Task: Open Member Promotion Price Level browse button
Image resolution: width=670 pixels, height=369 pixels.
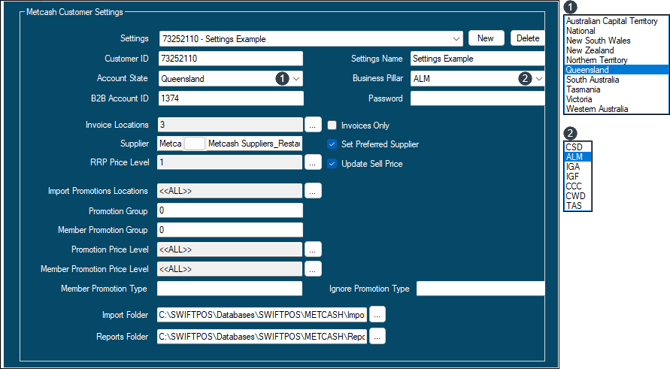Action: click(x=313, y=269)
